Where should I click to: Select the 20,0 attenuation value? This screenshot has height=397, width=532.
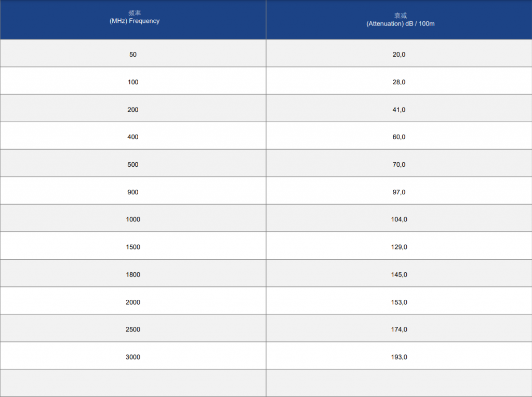[399, 55]
